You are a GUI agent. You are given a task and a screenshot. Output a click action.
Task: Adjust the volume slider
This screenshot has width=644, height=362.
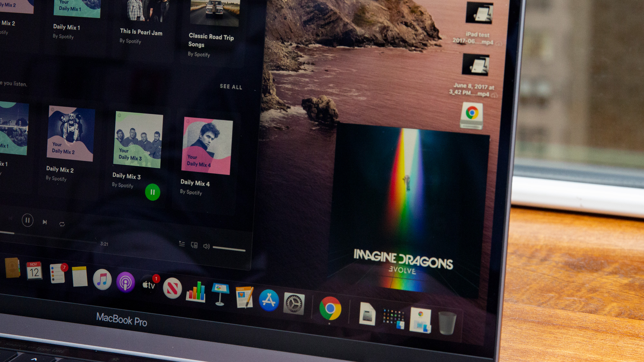click(x=229, y=249)
